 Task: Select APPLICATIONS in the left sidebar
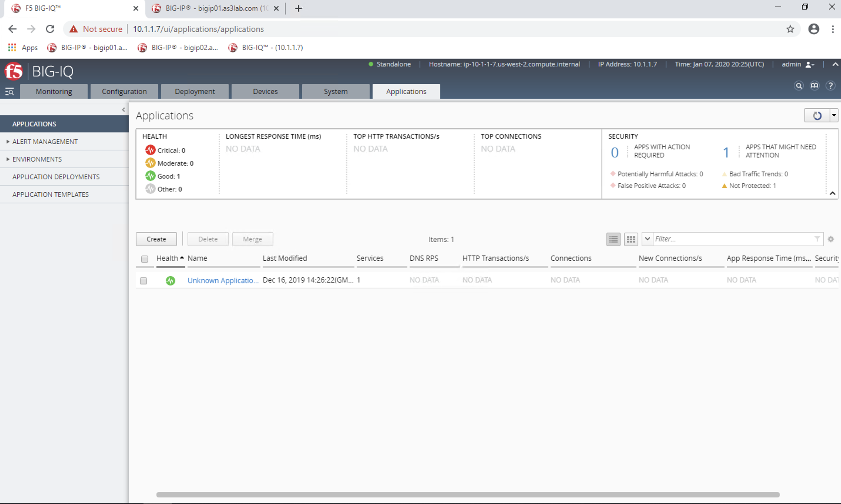pos(65,124)
